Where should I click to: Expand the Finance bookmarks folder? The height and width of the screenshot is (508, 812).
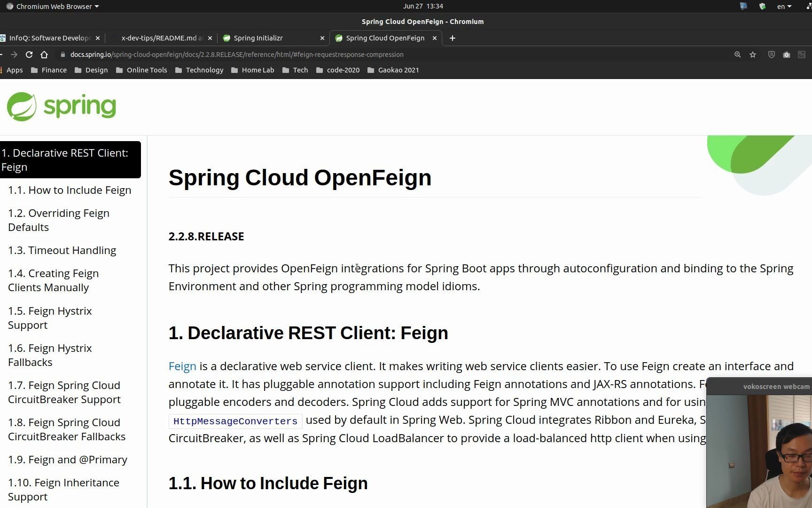click(x=48, y=70)
